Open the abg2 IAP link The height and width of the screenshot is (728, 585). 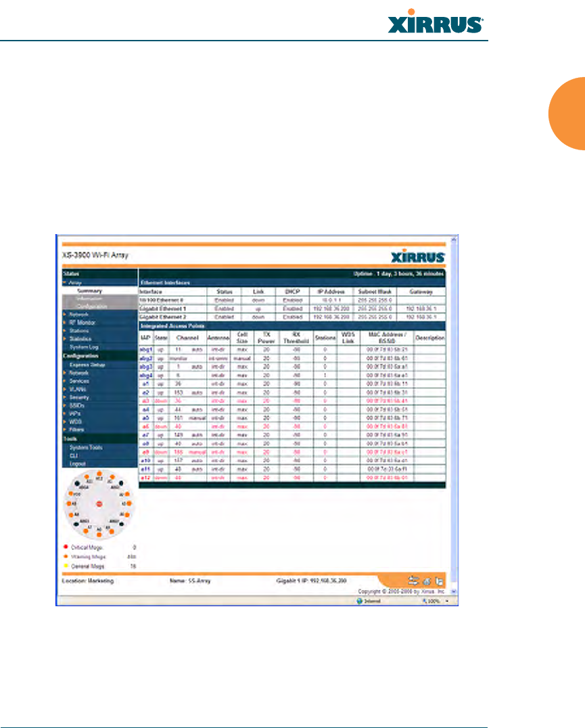coord(145,359)
